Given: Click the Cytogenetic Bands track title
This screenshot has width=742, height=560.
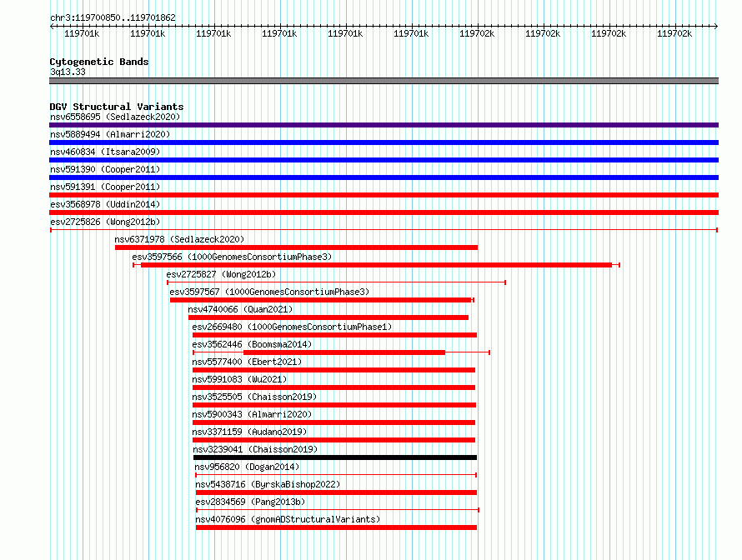Looking at the screenshot, I should [x=99, y=62].
